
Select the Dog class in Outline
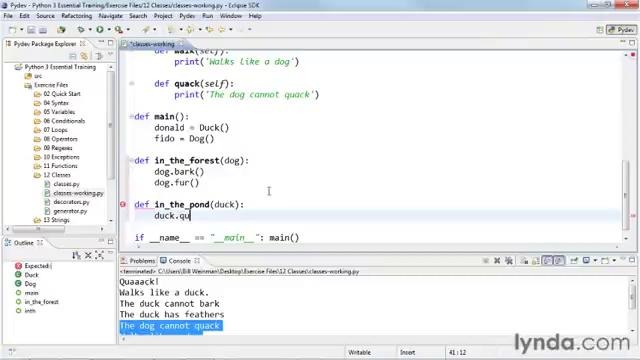click(30, 284)
